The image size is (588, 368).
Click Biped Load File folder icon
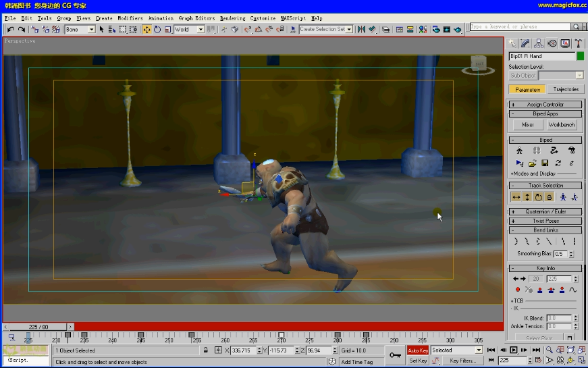coord(532,163)
